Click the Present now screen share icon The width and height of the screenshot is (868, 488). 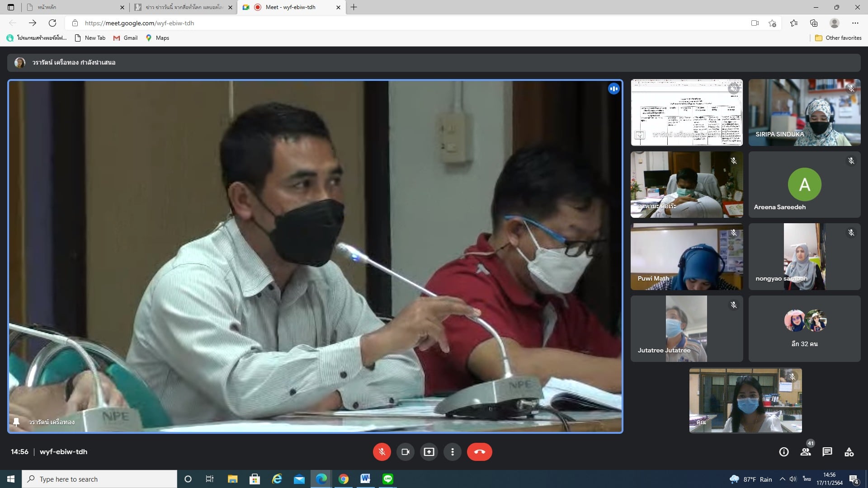tap(429, 452)
